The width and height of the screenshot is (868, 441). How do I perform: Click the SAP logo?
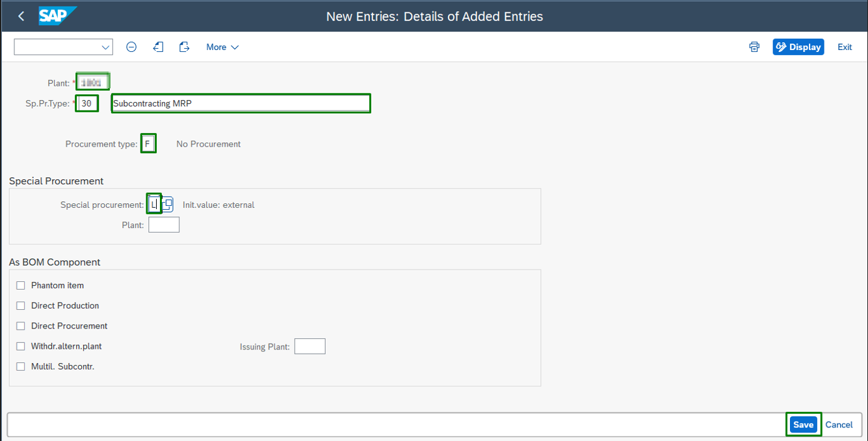57,16
